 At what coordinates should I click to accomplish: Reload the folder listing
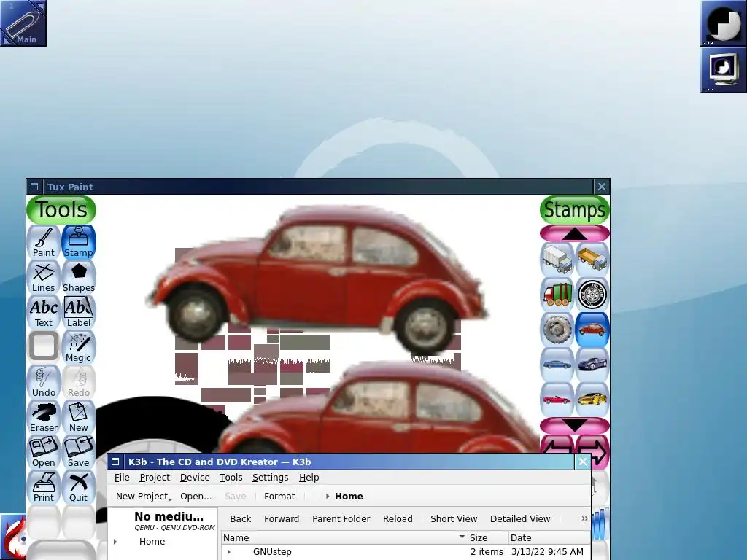(x=398, y=518)
